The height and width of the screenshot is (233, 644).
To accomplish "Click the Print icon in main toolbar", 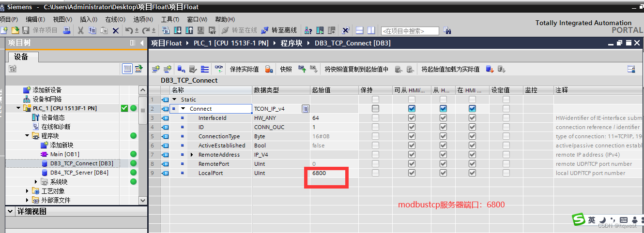I will 67,30.
